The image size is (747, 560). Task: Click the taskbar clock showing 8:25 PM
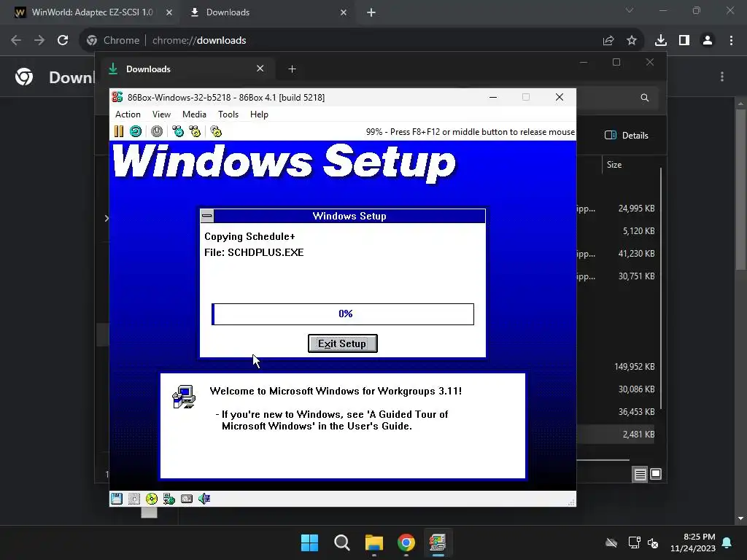point(693,542)
